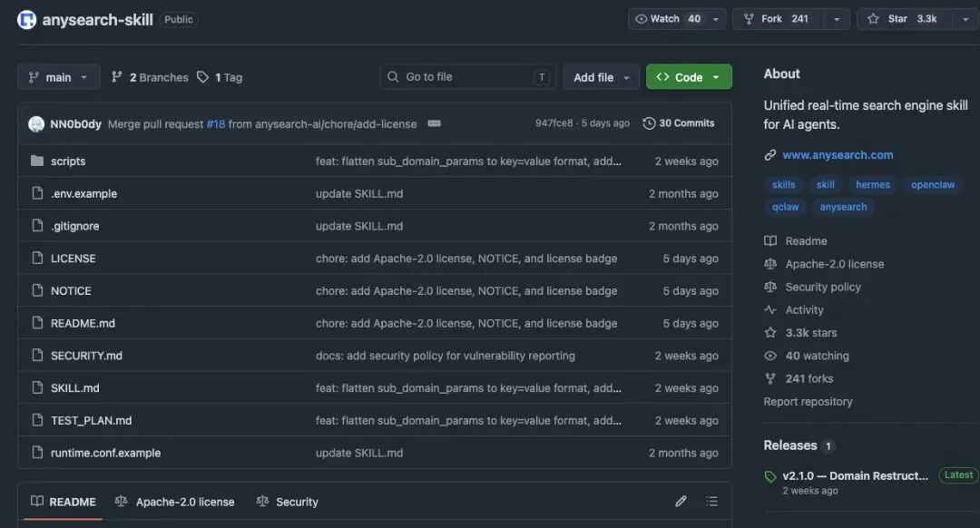
Task: Click the pulse icon beside Activity
Action: coord(770,309)
